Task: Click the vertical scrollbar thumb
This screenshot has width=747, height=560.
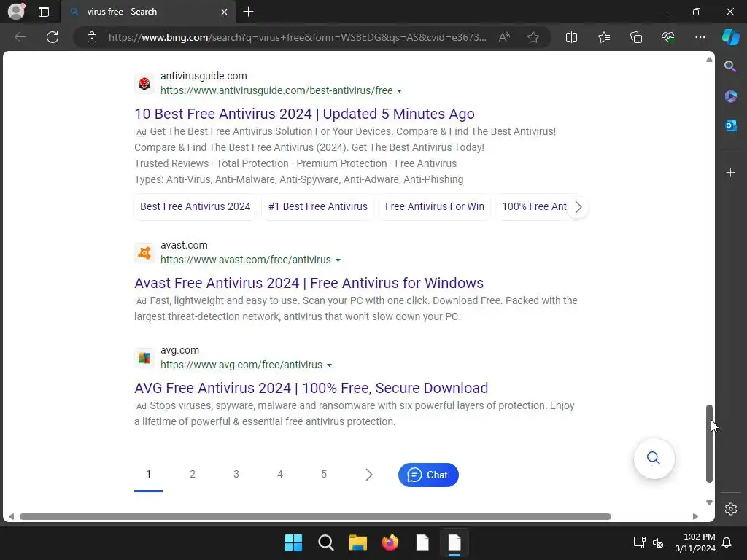Action: 709,443
